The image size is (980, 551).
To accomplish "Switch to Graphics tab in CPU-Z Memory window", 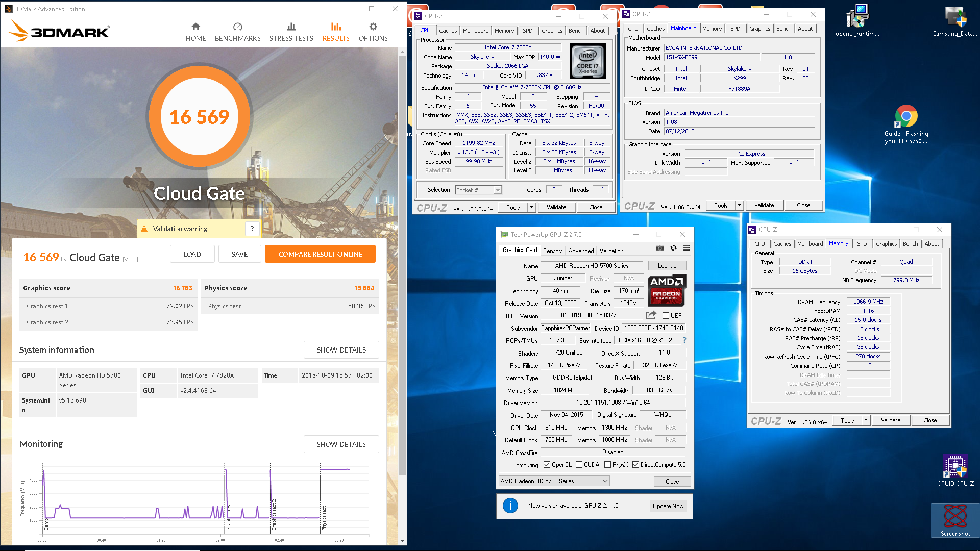I will [x=886, y=244].
